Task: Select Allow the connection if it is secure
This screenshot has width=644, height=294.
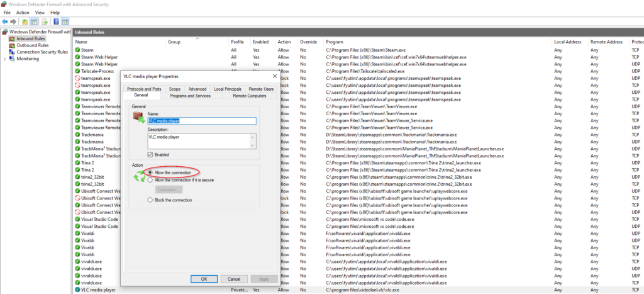Action: click(150, 180)
